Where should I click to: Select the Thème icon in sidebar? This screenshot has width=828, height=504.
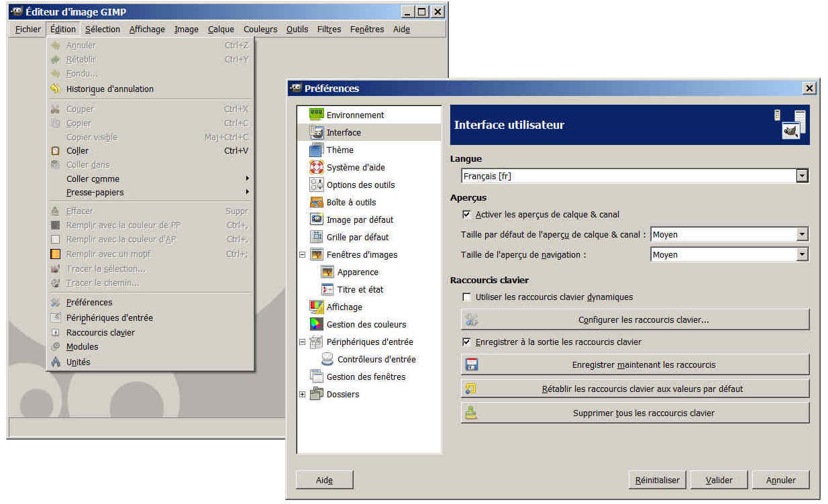pyautogui.click(x=316, y=150)
